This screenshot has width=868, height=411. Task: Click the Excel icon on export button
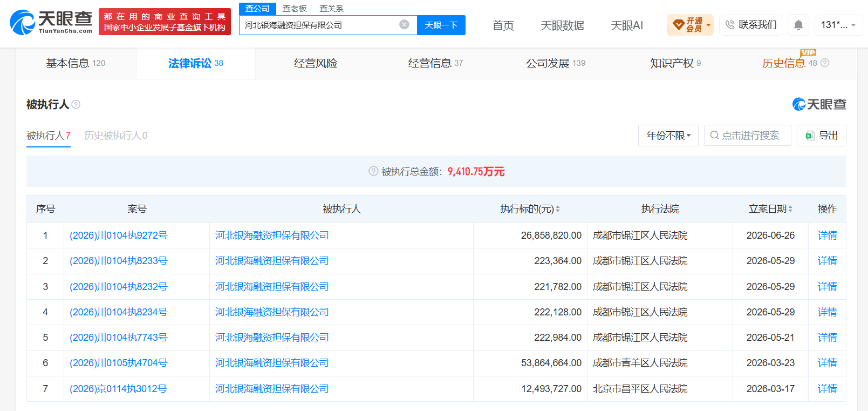810,136
